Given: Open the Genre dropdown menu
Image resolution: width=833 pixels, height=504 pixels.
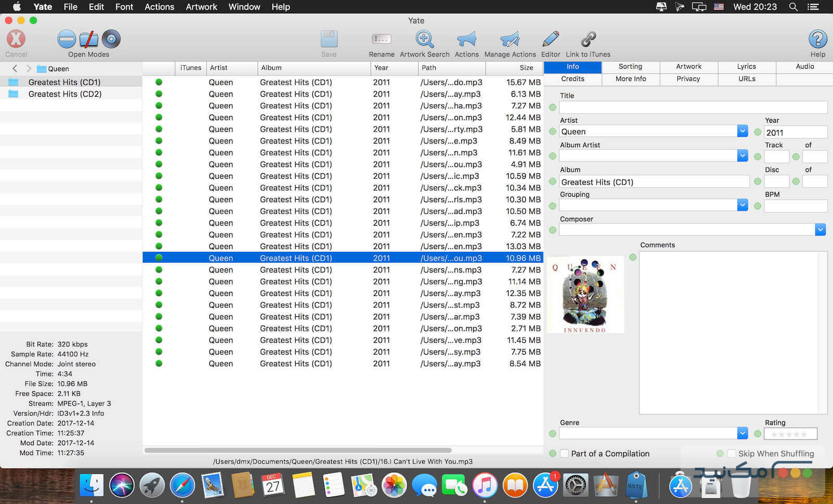Looking at the screenshot, I should click(742, 433).
